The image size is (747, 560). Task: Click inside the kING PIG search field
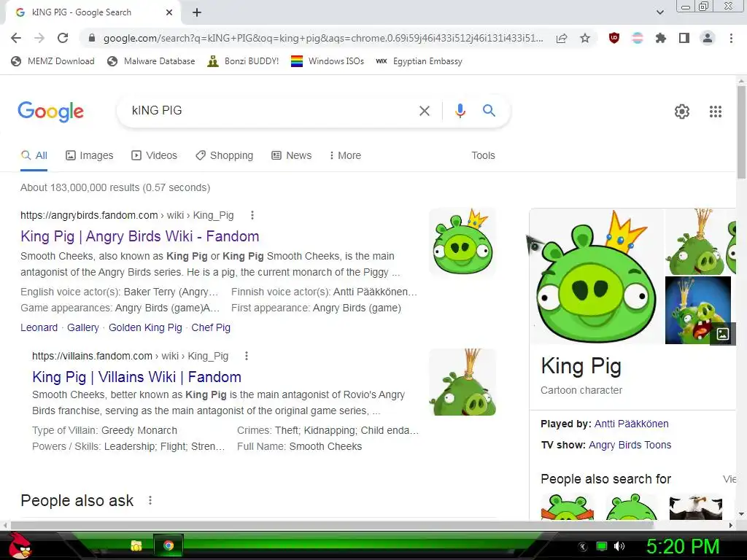(267, 111)
